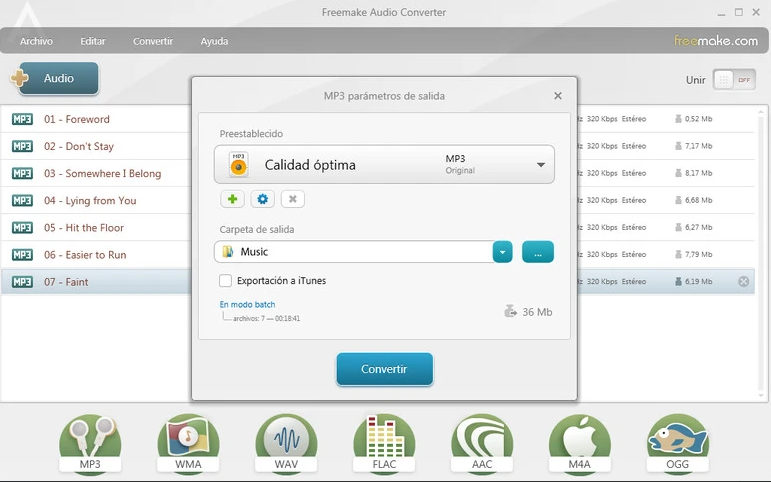
Task: Open the Ayuda menu
Action: [x=214, y=41]
